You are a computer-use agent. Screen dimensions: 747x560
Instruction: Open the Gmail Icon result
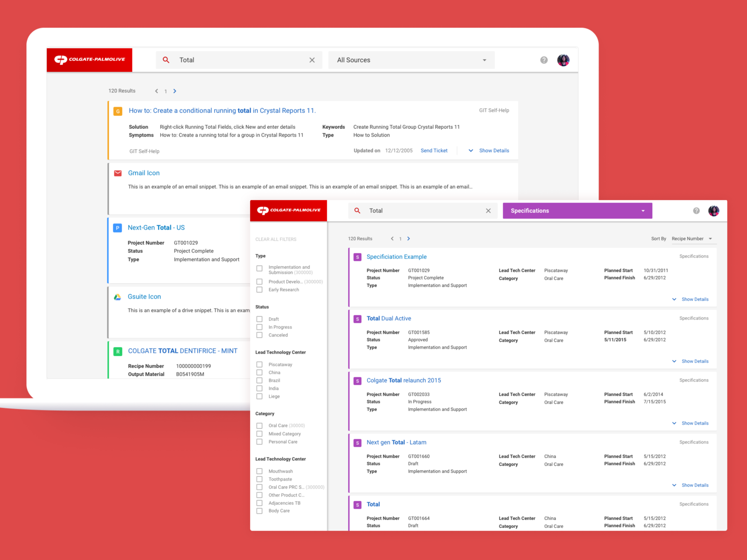click(144, 173)
